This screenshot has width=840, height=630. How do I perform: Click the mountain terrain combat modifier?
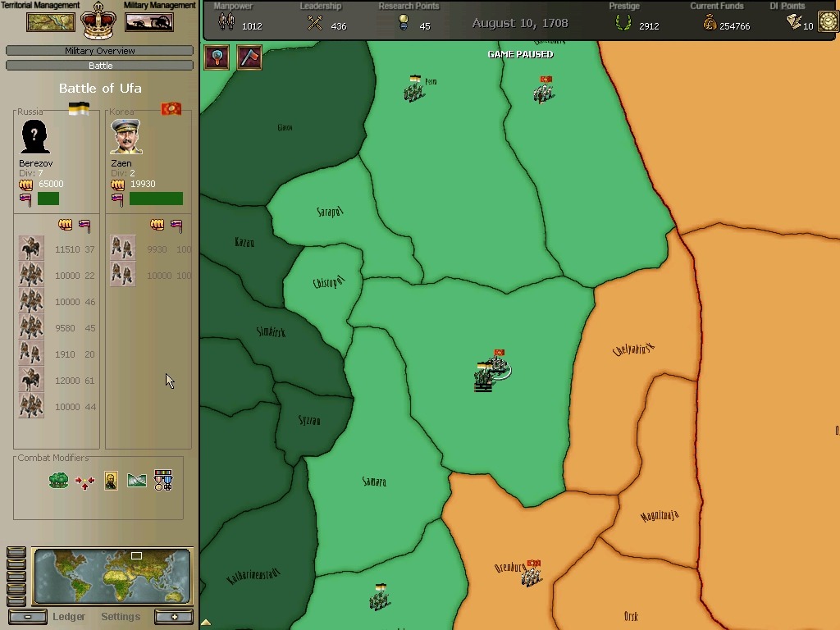tap(137, 480)
